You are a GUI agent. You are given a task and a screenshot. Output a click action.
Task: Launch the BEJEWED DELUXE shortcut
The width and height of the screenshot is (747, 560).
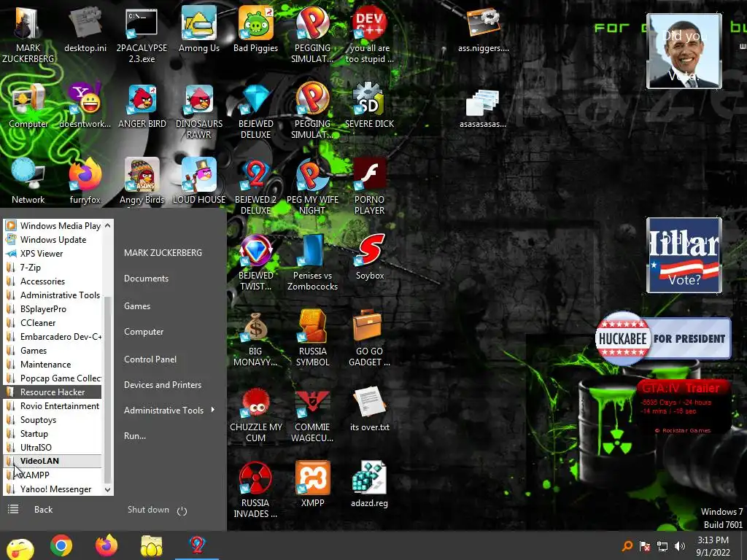point(256,111)
